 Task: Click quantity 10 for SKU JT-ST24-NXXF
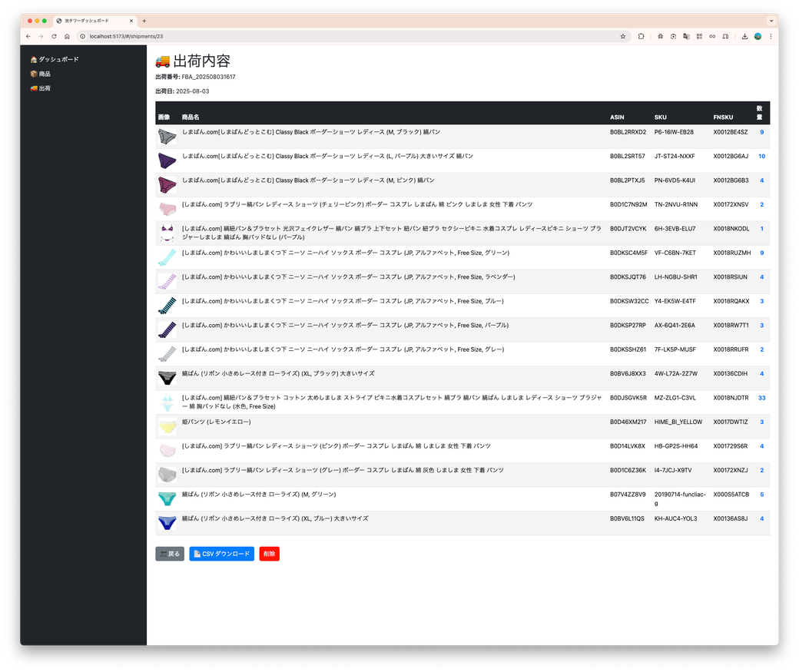762,157
